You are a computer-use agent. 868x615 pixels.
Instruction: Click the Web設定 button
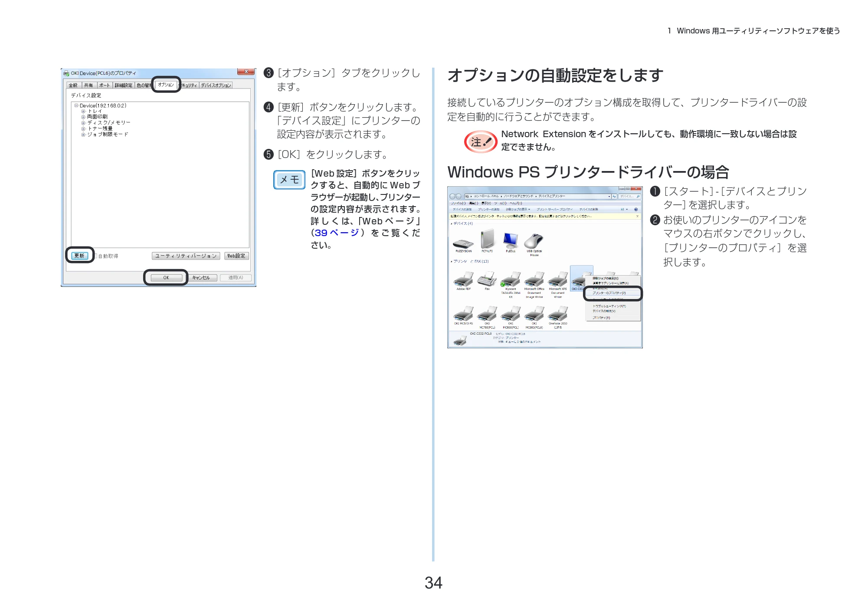(236, 256)
